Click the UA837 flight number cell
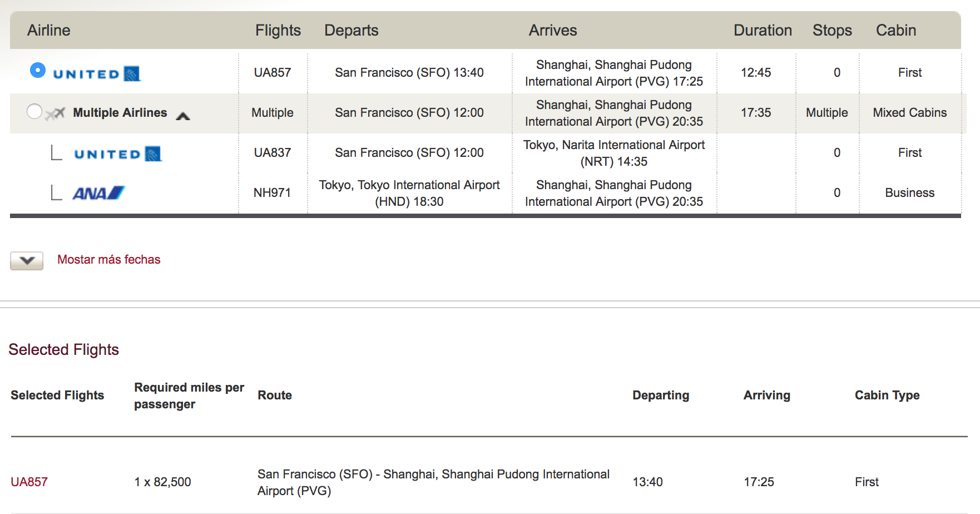 [x=273, y=152]
